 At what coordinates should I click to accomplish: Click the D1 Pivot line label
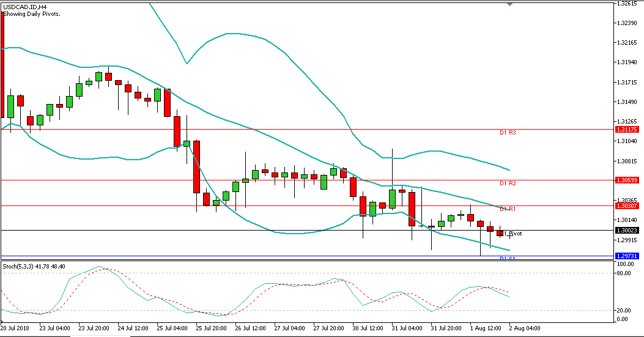[513, 234]
